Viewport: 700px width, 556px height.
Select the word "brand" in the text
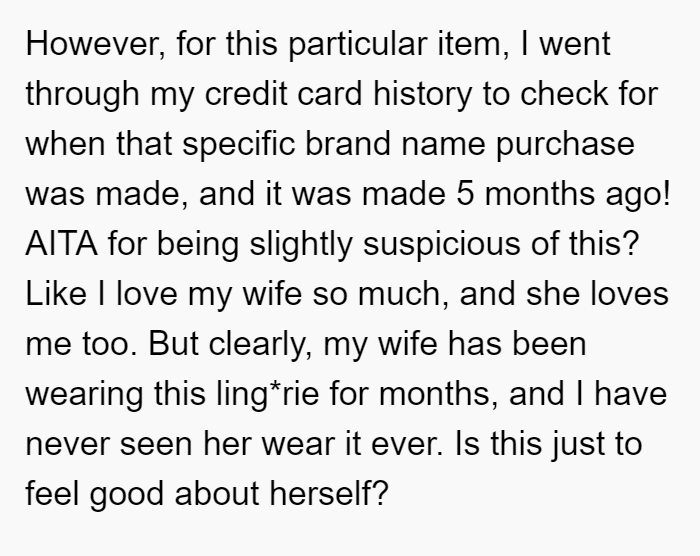(x=348, y=144)
